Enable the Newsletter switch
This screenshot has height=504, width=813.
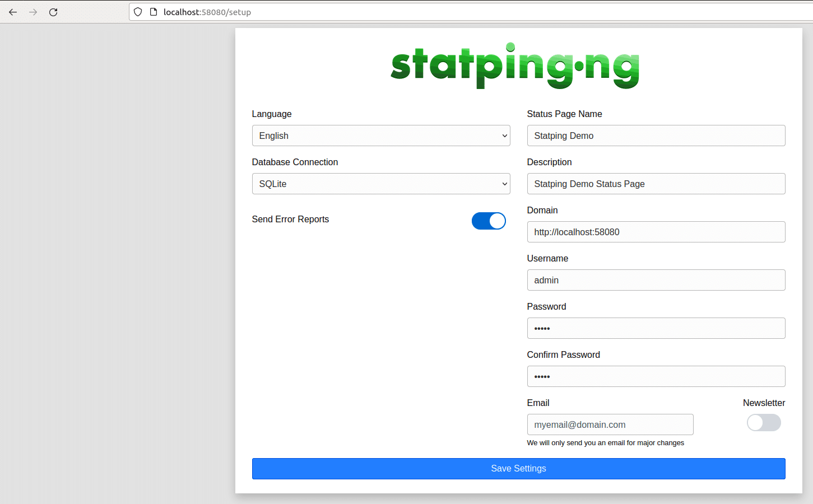point(764,423)
